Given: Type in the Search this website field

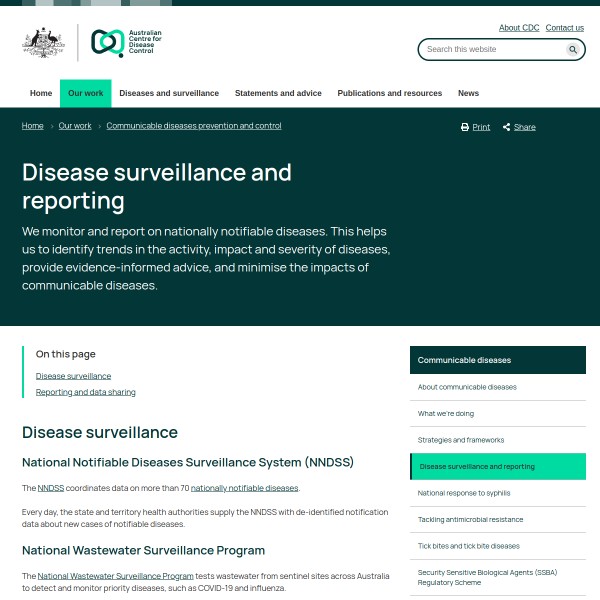Looking at the screenshot, I should [490, 49].
